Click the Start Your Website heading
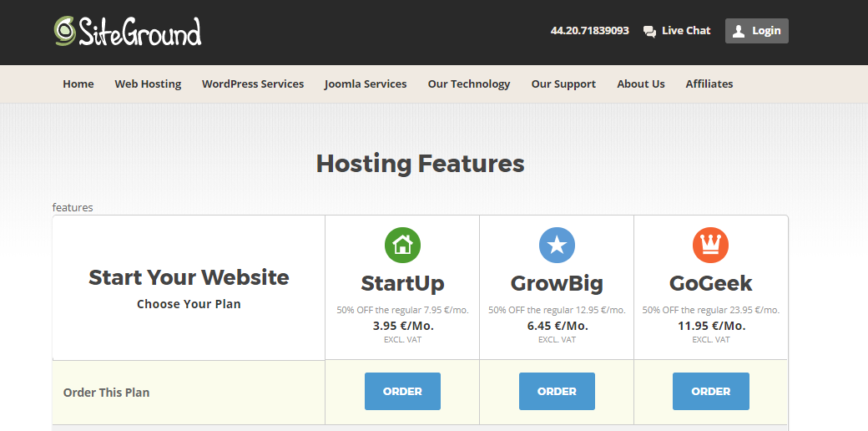 click(189, 277)
